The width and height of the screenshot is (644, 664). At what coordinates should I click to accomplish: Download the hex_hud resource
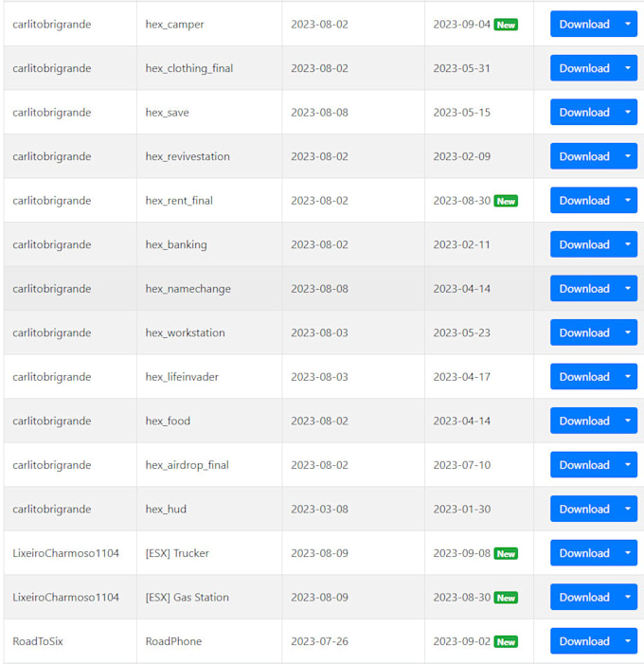click(584, 509)
